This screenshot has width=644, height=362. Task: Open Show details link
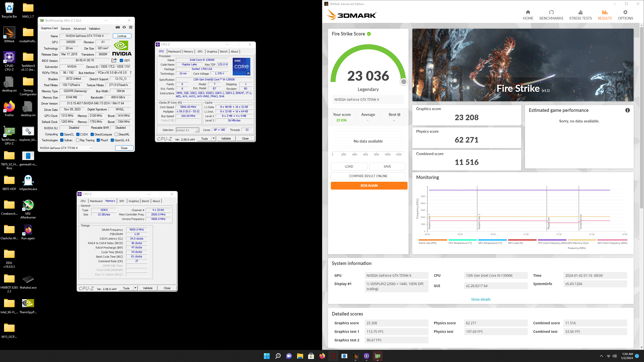click(x=480, y=299)
